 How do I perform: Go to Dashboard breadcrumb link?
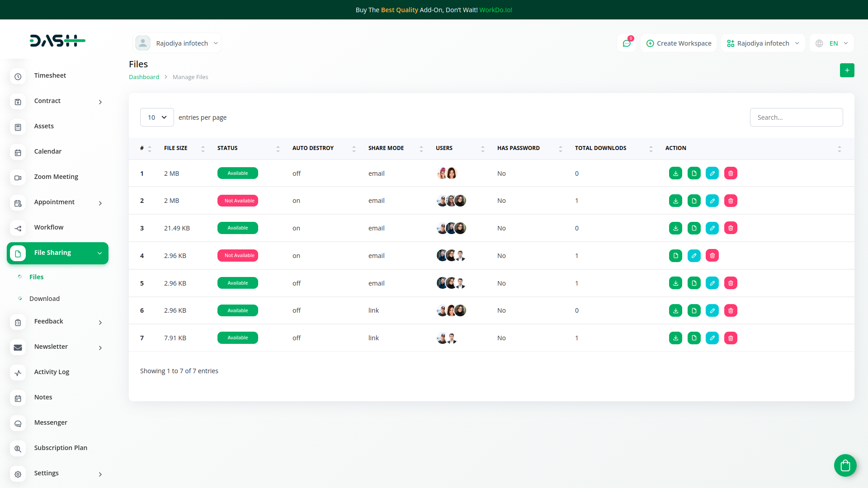tap(144, 77)
